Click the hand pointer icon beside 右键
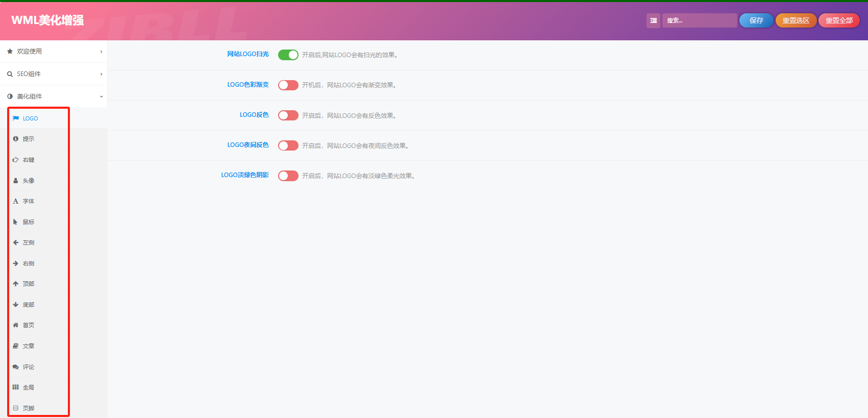Screen dimensions: 868x418 [x=16, y=160]
